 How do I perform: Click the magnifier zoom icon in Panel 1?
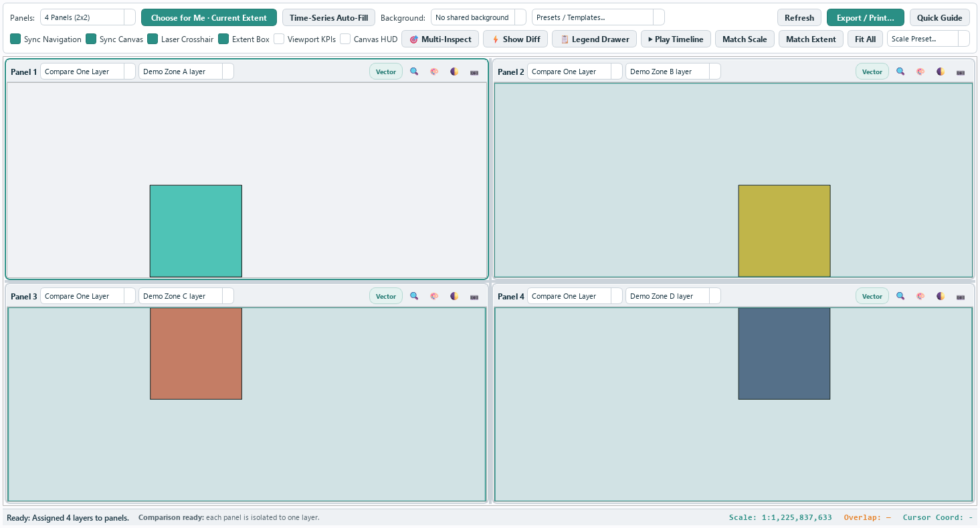click(414, 72)
